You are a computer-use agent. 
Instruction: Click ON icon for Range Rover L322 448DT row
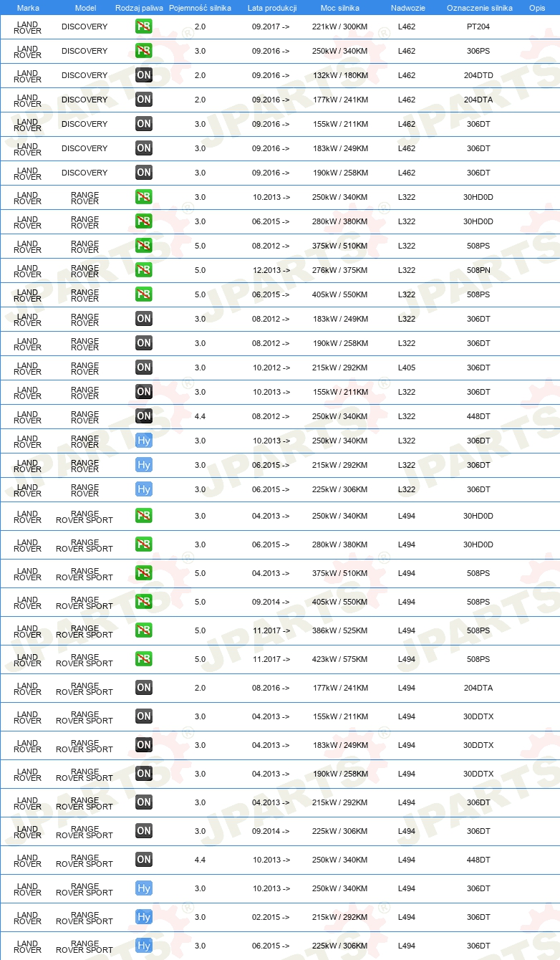click(x=144, y=416)
